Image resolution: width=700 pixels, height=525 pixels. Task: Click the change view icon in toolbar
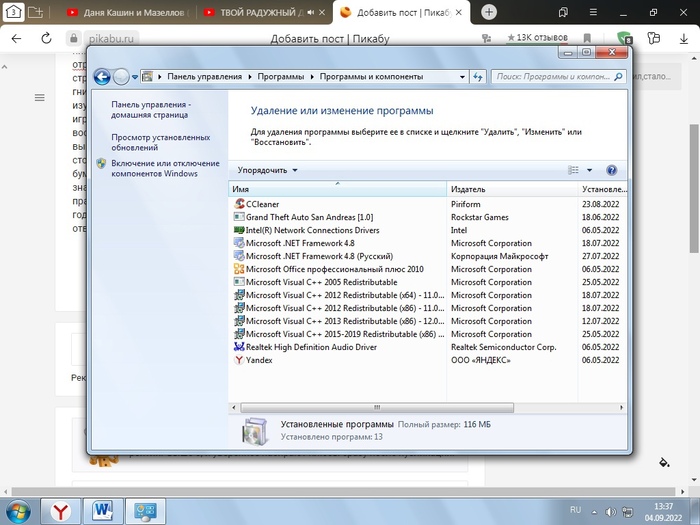coord(573,170)
